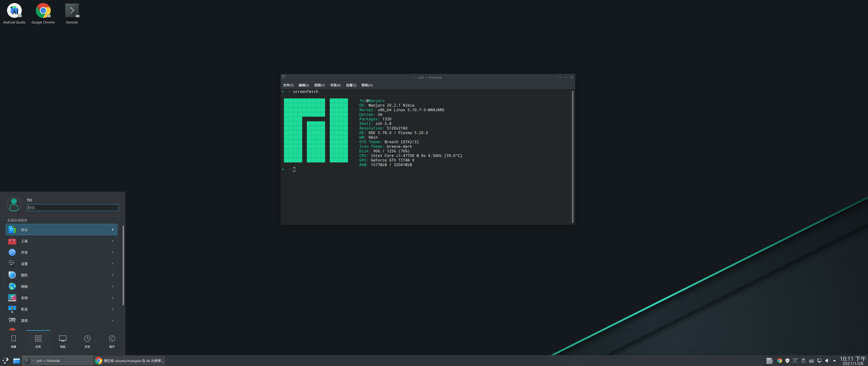The height and width of the screenshot is (366, 868).
Task: Switch to the 收藏 favorites tab
Action: click(x=14, y=341)
